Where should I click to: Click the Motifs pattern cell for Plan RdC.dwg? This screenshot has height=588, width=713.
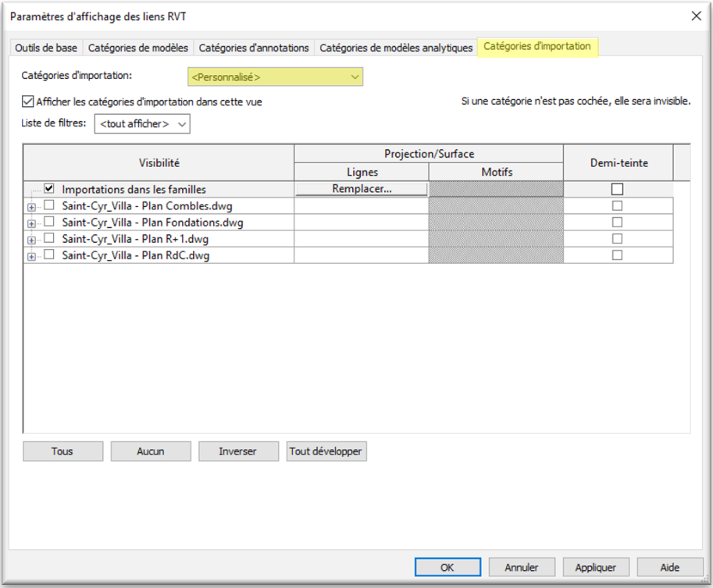[x=496, y=255]
